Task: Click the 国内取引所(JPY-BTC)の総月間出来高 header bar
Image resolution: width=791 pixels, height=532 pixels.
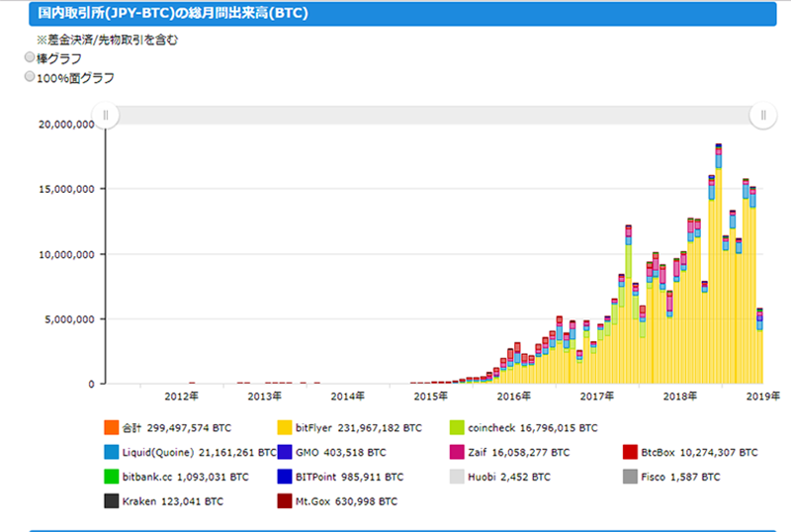Action: point(402,14)
